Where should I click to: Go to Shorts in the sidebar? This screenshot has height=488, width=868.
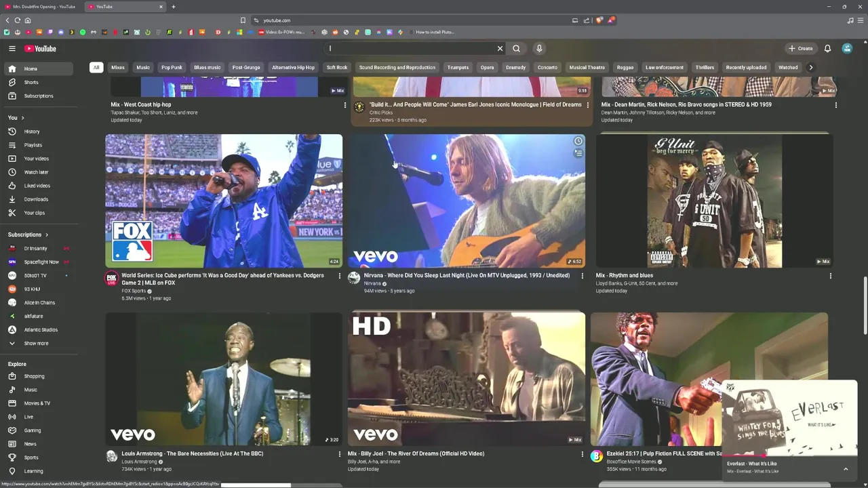click(38, 82)
